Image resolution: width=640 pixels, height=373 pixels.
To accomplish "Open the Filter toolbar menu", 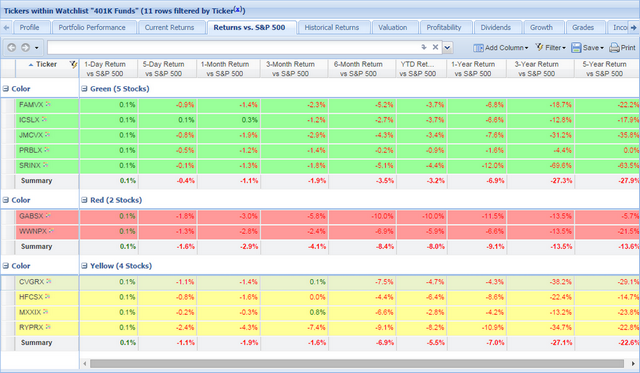I will (x=550, y=48).
